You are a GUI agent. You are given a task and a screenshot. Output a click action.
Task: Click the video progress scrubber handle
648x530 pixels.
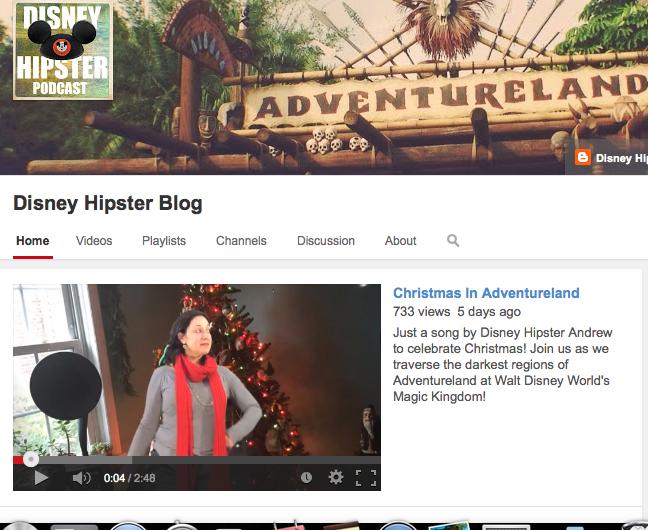coord(31,459)
